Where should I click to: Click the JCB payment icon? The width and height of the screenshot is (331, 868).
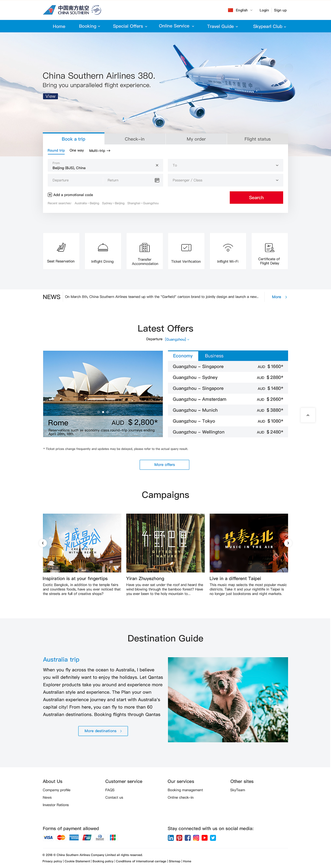[x=113, y=837]
